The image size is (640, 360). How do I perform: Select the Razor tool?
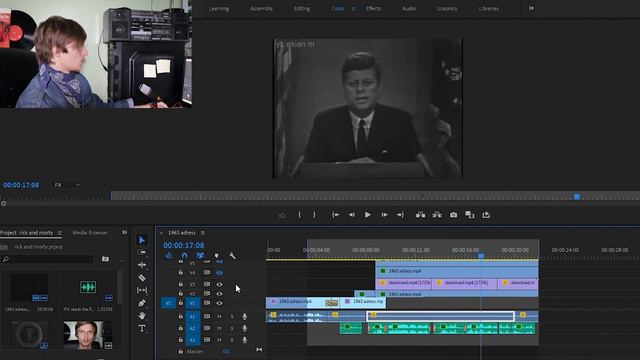pos(142,278)
